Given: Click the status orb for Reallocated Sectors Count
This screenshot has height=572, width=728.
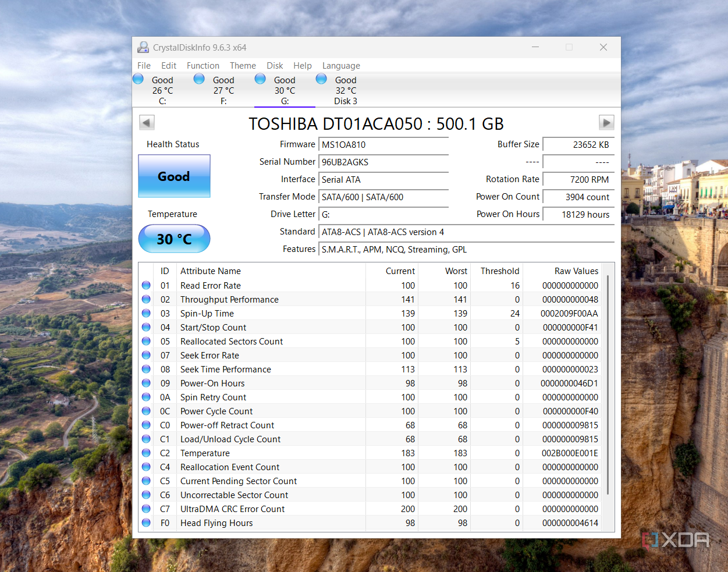Looking at the screenshot, I should point(146,341).
